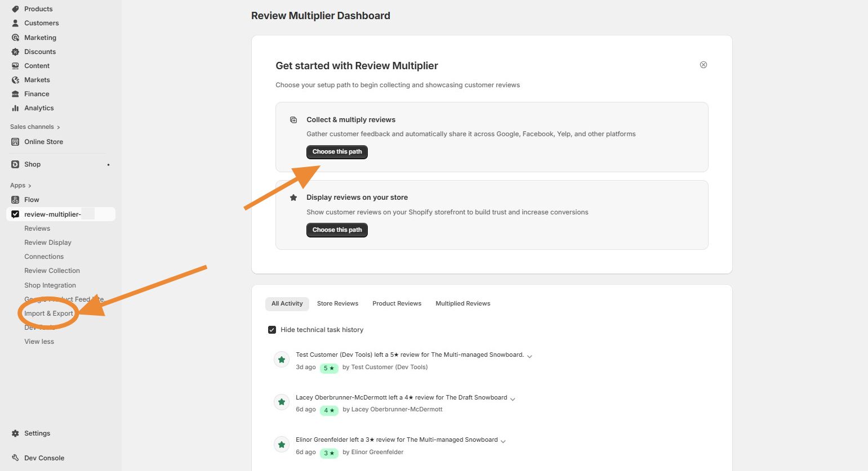Click star icon beside Test Customer review
868x471 pixels.
coord(282,360)
